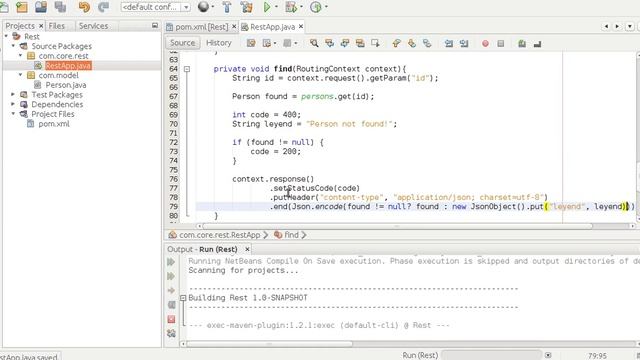Click the Clean and Build icon

click(247, 7)
